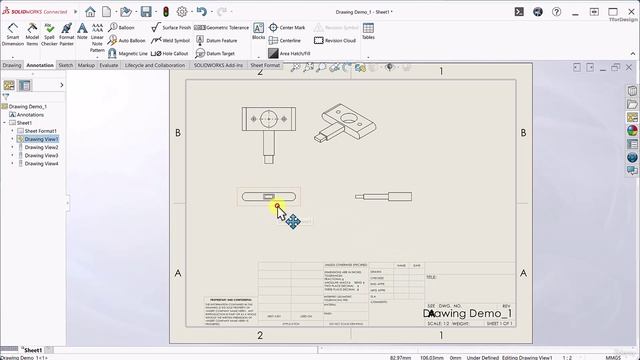
Task: Insert a Center Mark
Action: pyautogui.click(x=287, y=27)
